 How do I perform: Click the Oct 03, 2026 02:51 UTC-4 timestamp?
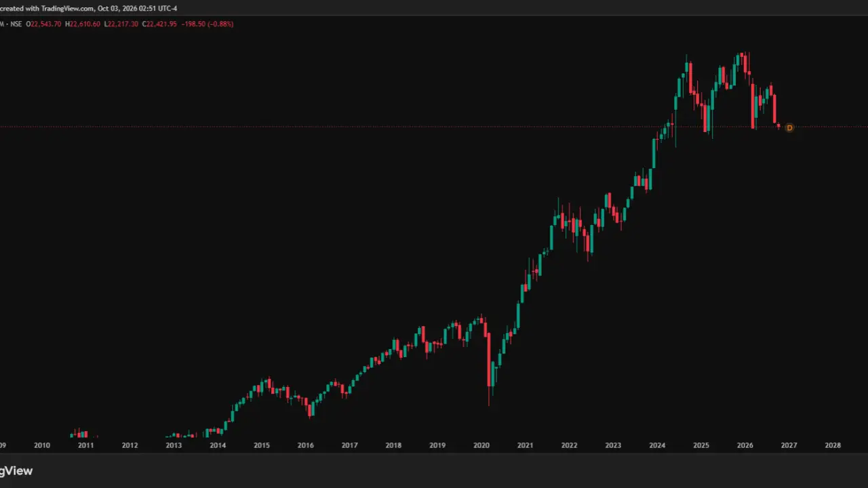tap(138, 8)
